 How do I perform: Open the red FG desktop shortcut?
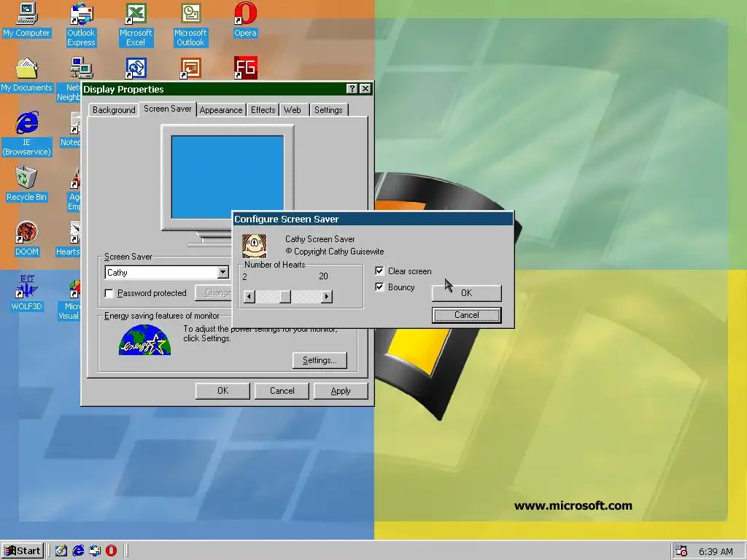point(245,68)
